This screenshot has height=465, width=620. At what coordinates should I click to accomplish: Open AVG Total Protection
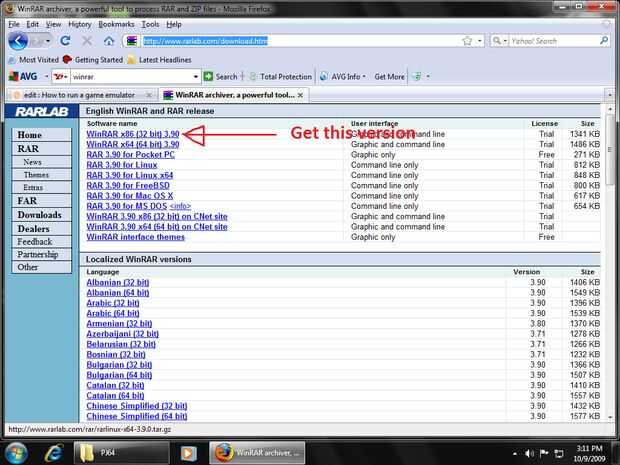pyautogui.click(x=281, y=76)
